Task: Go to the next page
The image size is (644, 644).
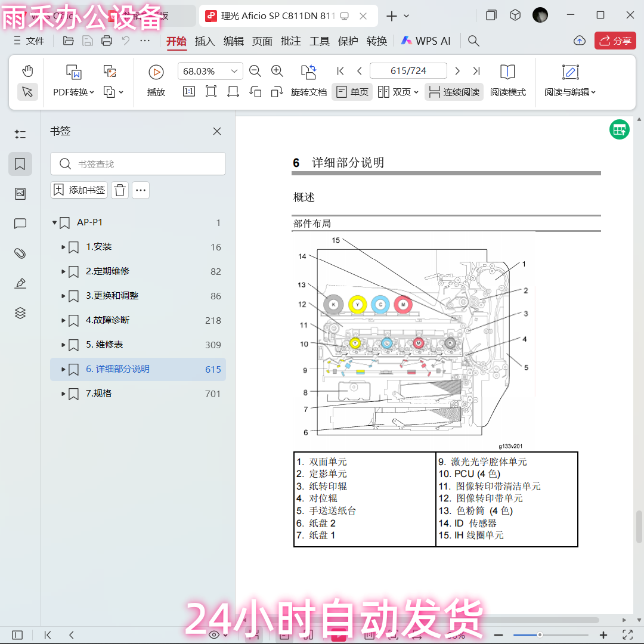Action: (457, 71)
